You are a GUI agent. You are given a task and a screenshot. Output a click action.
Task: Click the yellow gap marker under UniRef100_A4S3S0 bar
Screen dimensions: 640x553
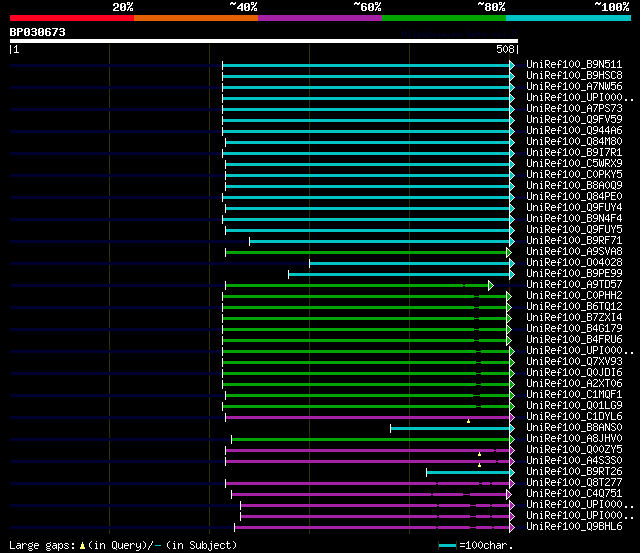(480, 465)
